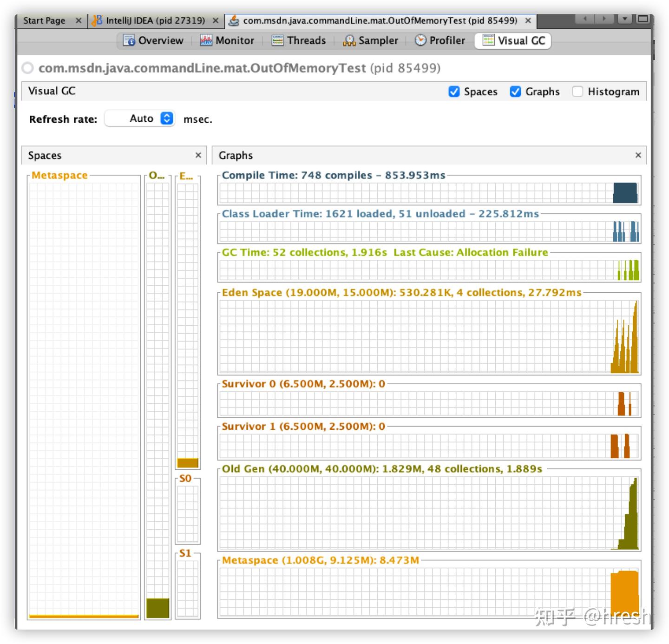
Task: Click the IntelliJ IDEA tab's Java icon
Action: [x=97, y=20]
